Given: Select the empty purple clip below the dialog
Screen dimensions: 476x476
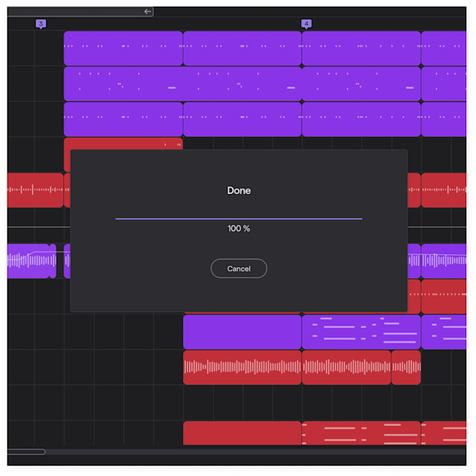Looking at the screenshot, I should tap(242, 332).
